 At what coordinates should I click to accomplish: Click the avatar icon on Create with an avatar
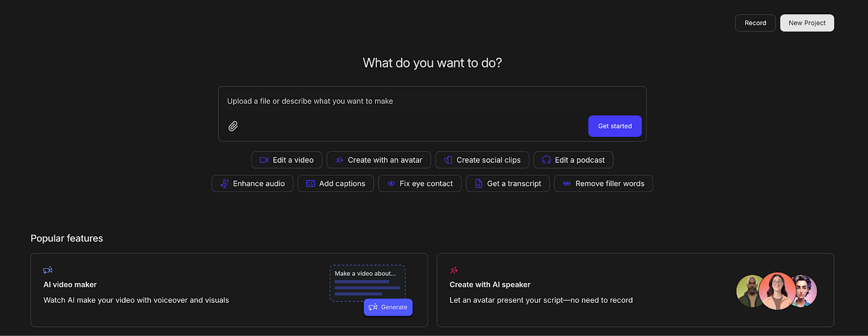pos(339,160)
